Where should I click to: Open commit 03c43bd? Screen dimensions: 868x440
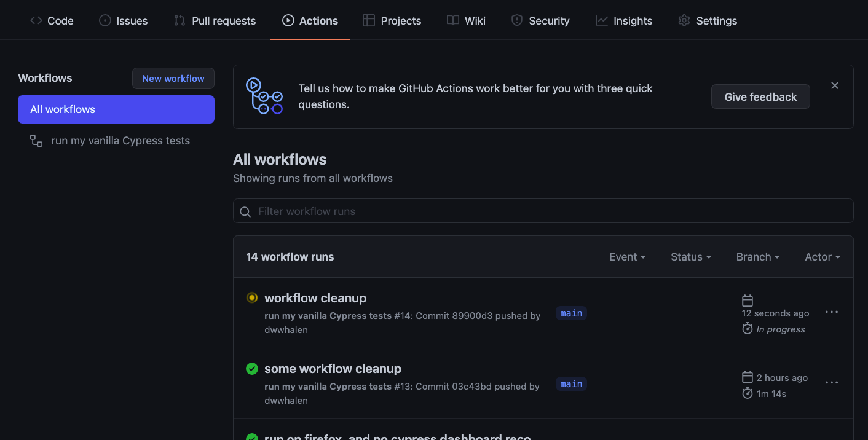pos(472,387)
